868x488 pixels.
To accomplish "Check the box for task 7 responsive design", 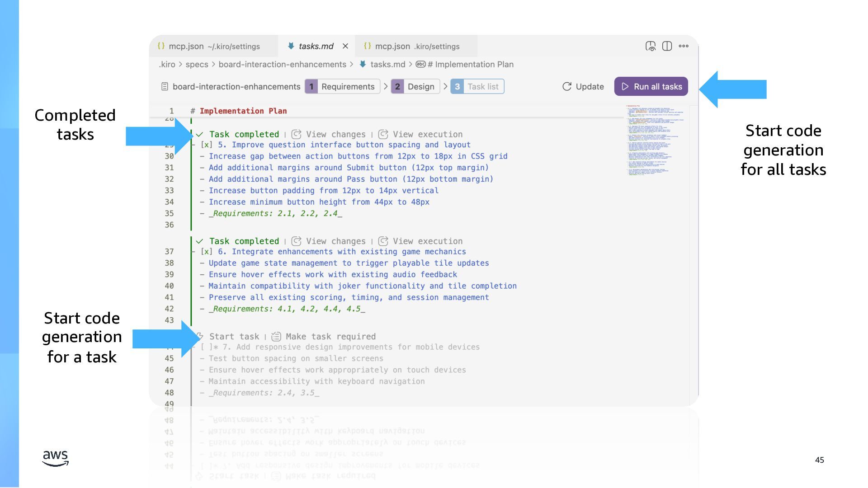I will pos(207,347).
